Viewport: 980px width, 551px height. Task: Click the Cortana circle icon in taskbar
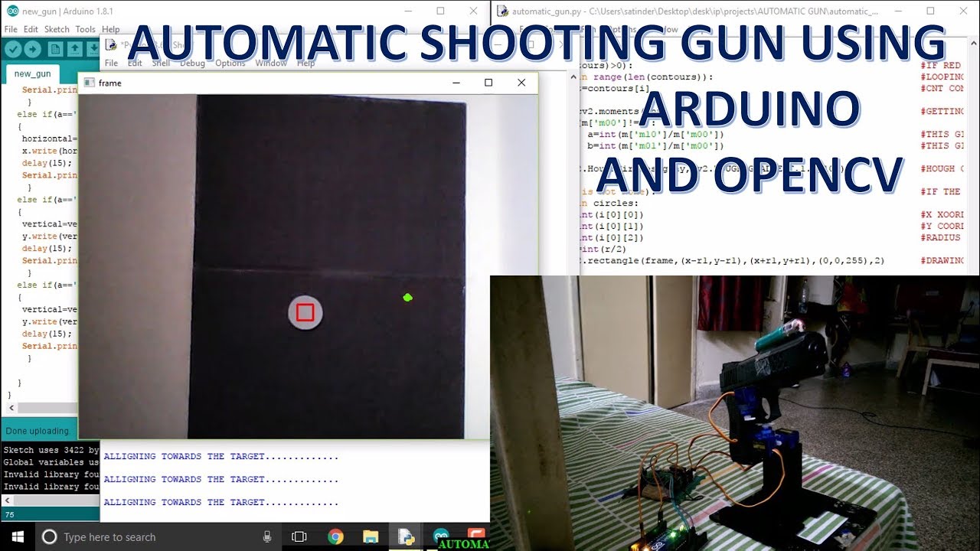coord(49,536)
